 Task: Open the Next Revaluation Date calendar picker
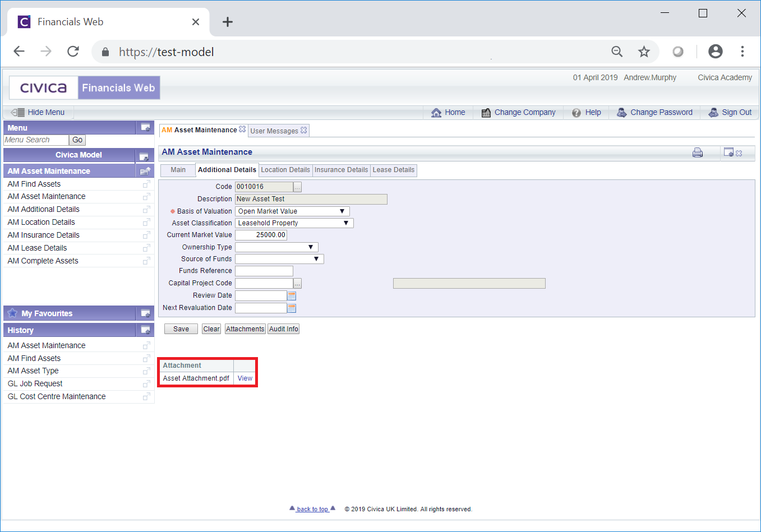pos(292,308)
